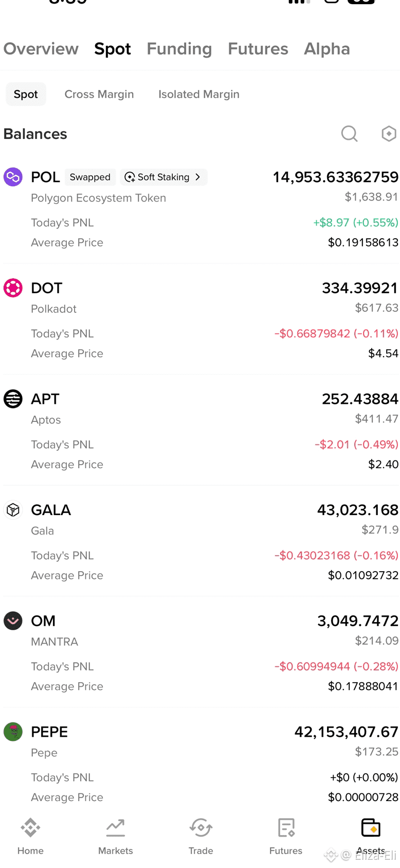Open Markets from the bottom bar

pos(115,837)
